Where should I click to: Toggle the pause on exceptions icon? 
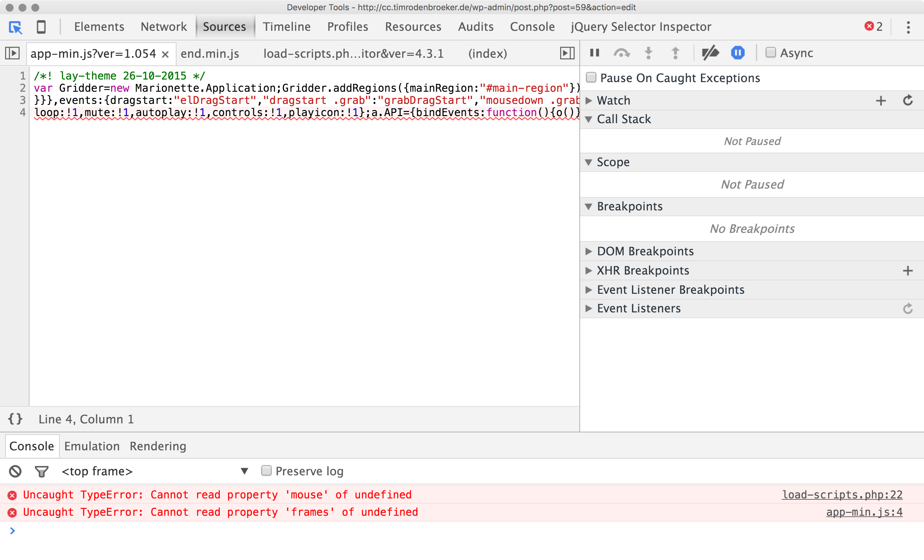point(737,53)
